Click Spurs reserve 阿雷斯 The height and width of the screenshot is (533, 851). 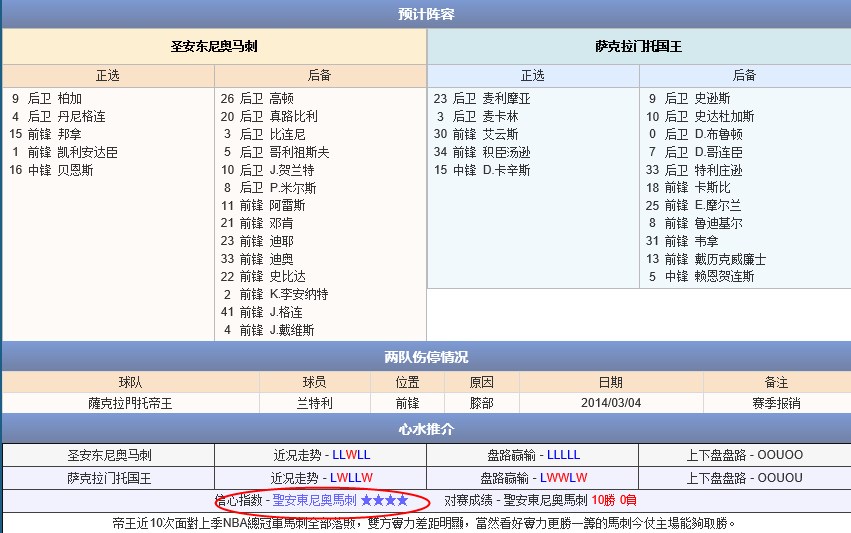tap(288, 205)
